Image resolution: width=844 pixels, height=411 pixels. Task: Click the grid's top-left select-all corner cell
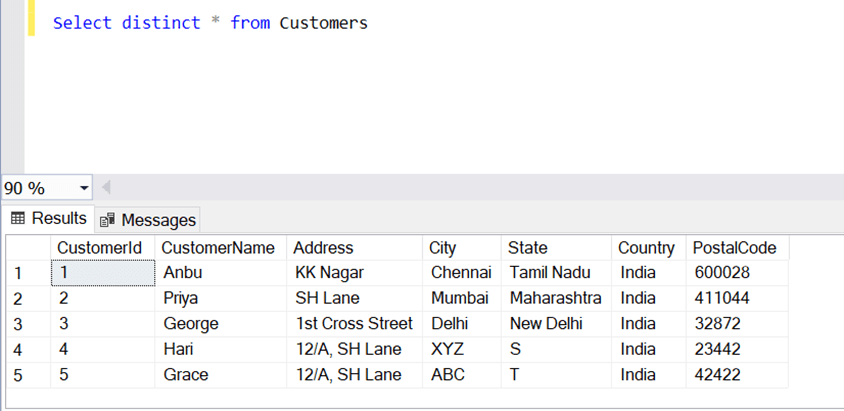click(26, 248)
